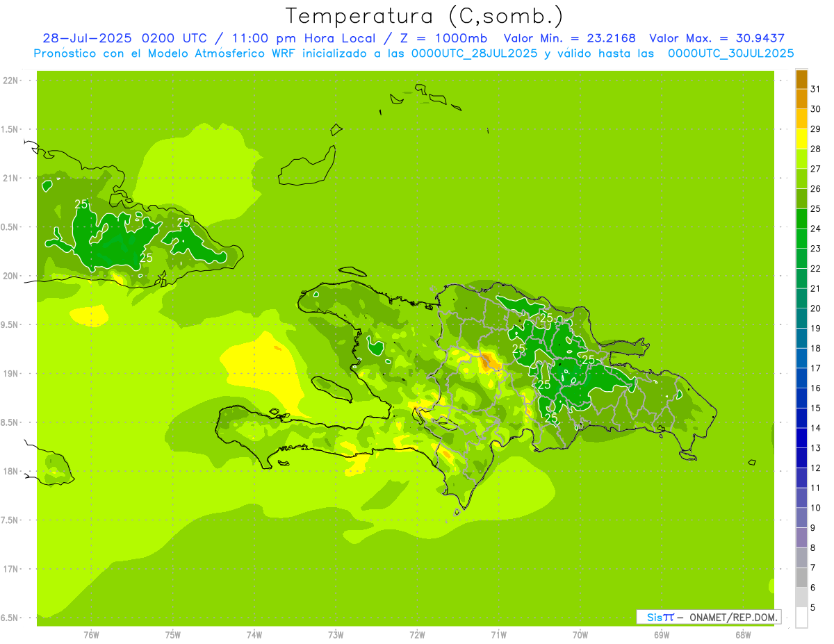Click the '74W' longitude label
Screen dimensions: 834x644
[254, 635]
